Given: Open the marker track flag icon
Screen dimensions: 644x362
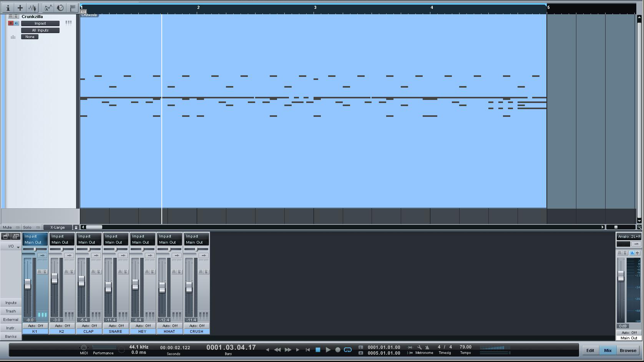Looking at the screenshot, I should point(73,8).
